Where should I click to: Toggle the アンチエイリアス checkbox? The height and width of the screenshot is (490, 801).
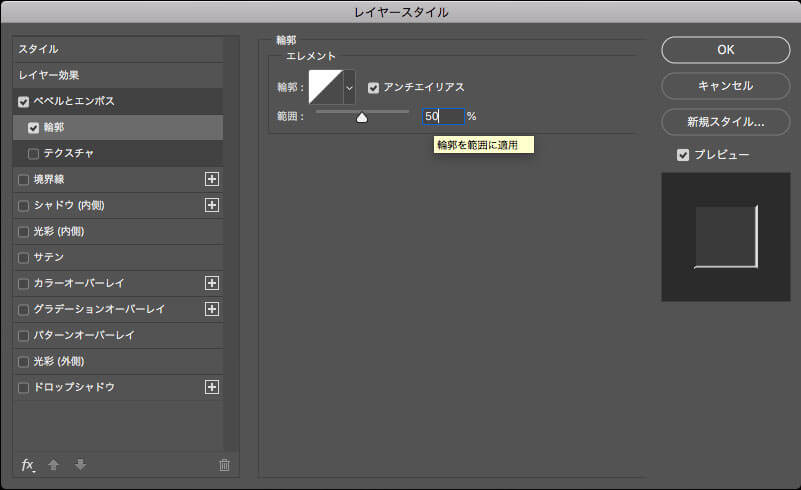(x=373, y=88)
